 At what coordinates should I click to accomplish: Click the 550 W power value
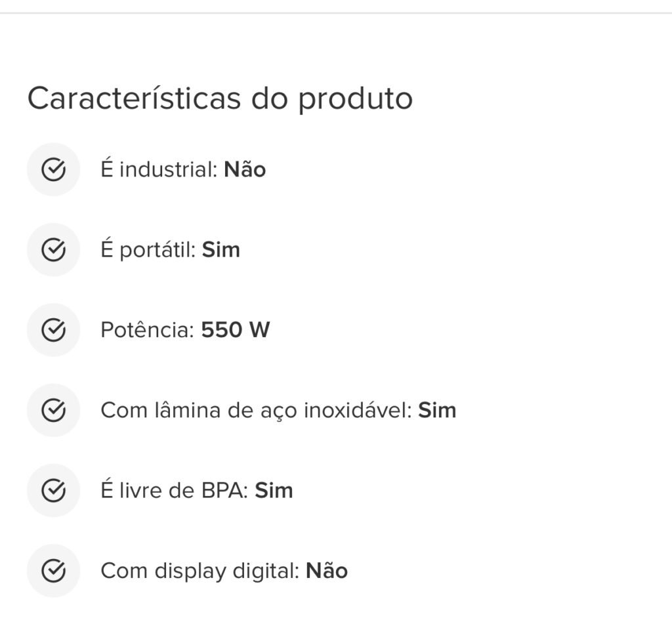236,330
